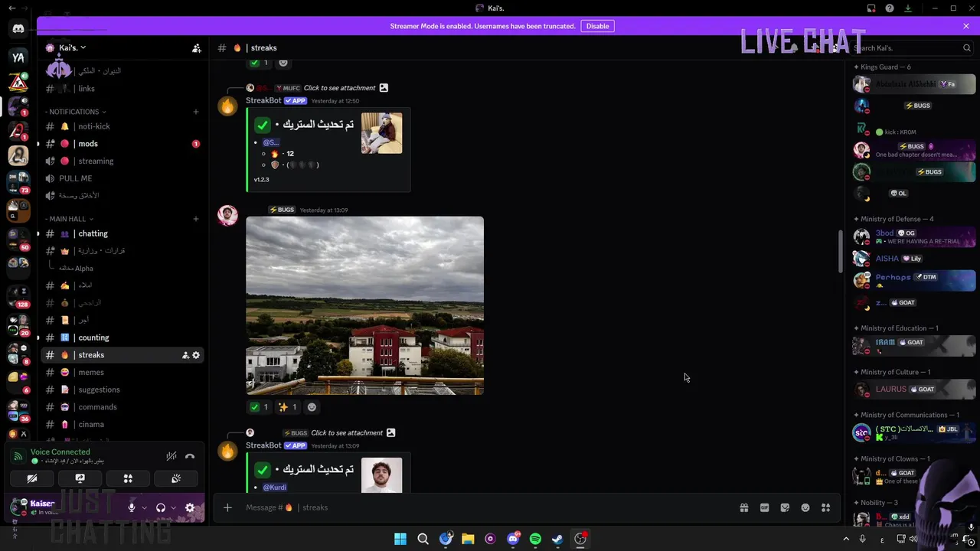
Task: Disable Streamer Mode from banner
Action: click(597, 26)
